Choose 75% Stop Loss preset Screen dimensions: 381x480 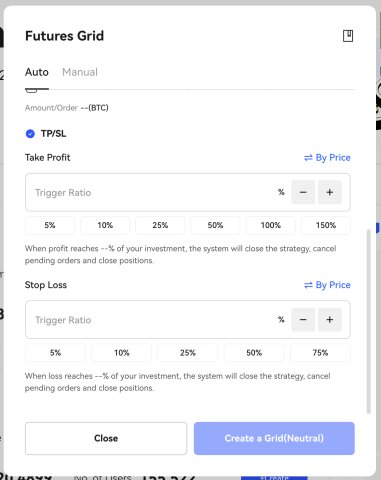coord(320,353)
